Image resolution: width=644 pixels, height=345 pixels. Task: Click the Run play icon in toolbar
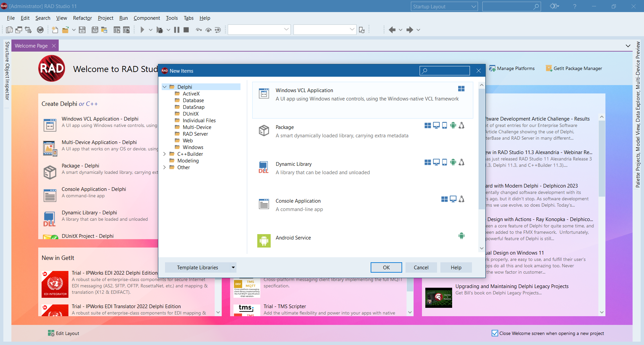point(142,30)
